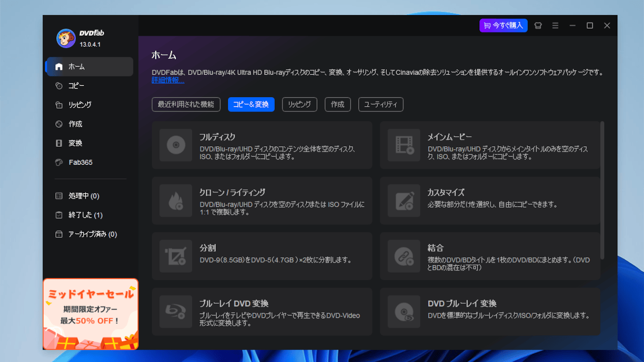Image resolution: width=644 pixels, height=362 pixels.
Task: Click shopping cart icon on purchase button
Action: click(x=487, y=26)
